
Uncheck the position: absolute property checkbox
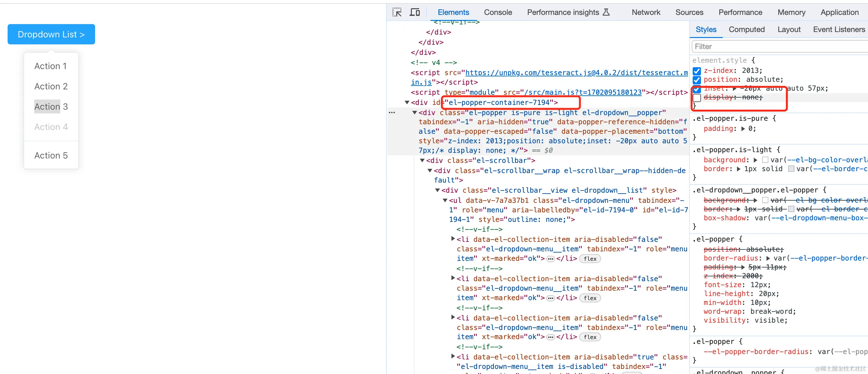697,80
